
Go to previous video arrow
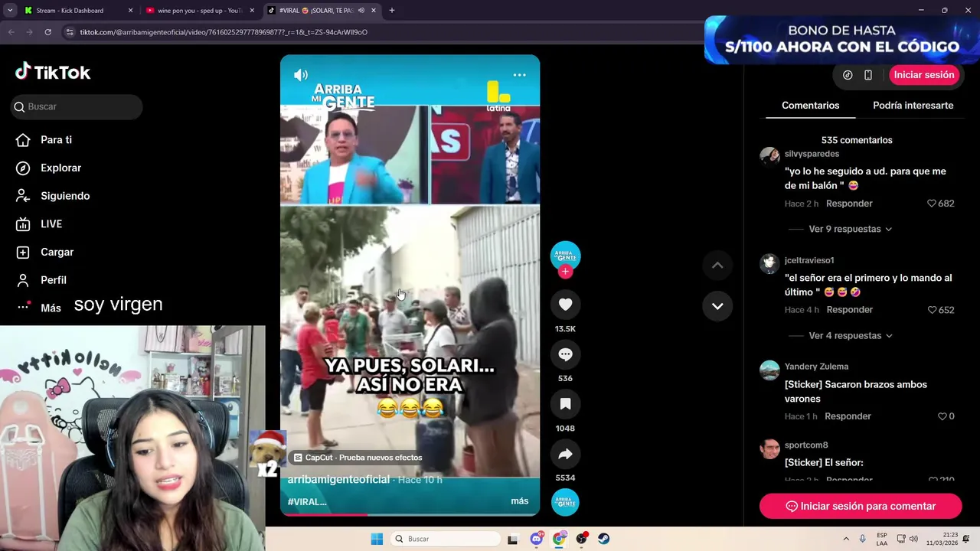point(717,265)
